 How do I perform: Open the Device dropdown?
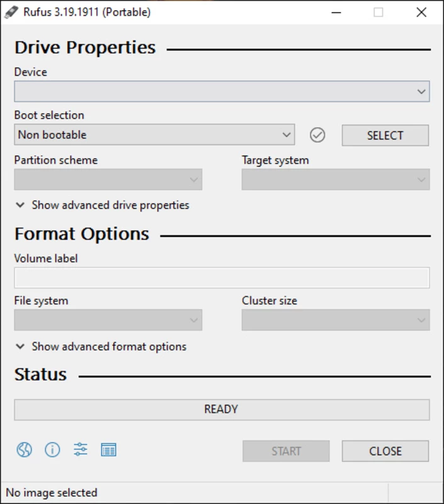pyautogui.click(x=222, y=91)
